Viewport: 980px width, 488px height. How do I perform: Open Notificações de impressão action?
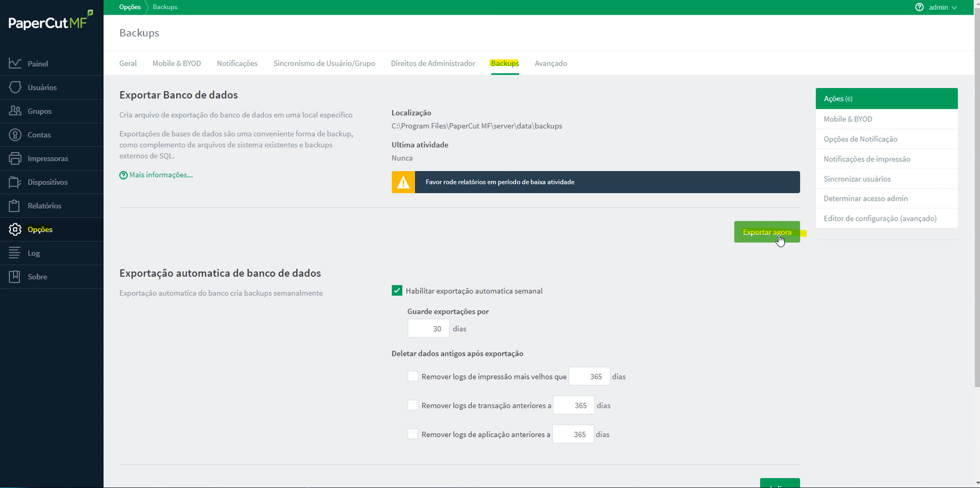point(886,158)
